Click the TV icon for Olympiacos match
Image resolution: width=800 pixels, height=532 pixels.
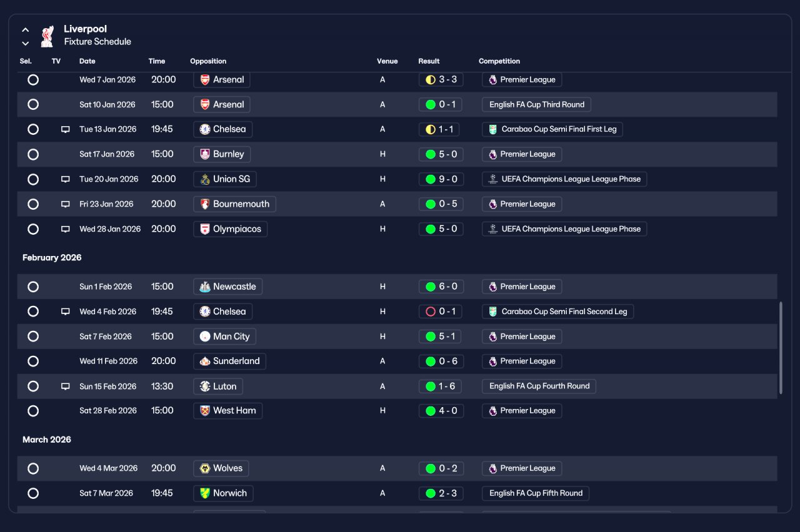[x=65, y=229]
